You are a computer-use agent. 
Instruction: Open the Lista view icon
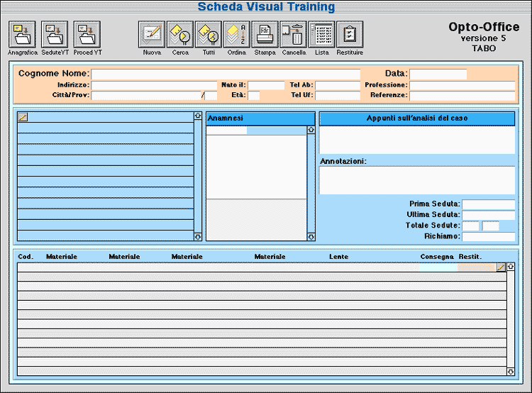[322, 34]
